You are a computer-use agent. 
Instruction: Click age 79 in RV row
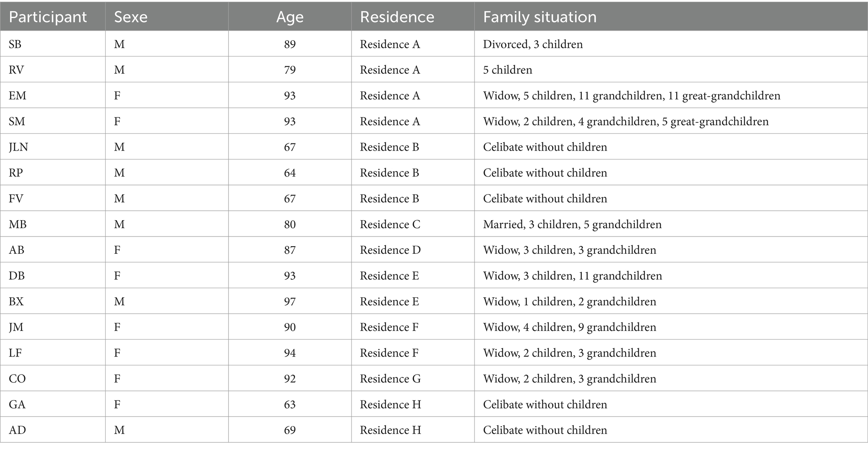pos(290,70)
